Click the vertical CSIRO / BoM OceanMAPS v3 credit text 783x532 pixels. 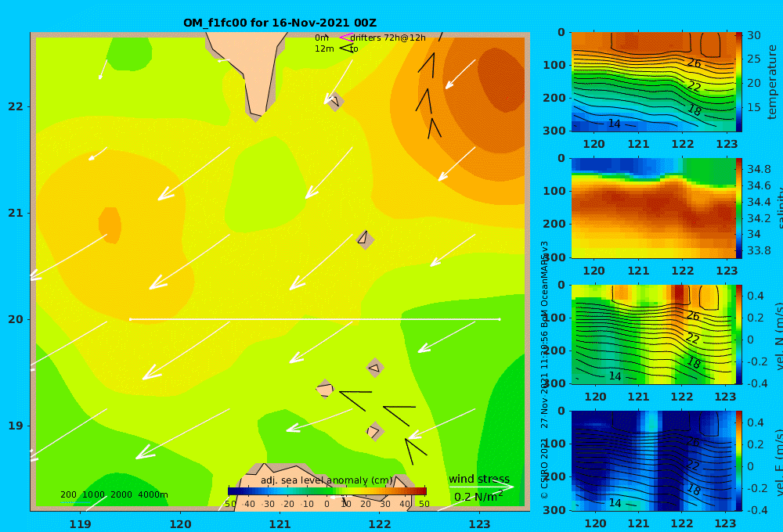pyautogui.click(x=545, y=370)
